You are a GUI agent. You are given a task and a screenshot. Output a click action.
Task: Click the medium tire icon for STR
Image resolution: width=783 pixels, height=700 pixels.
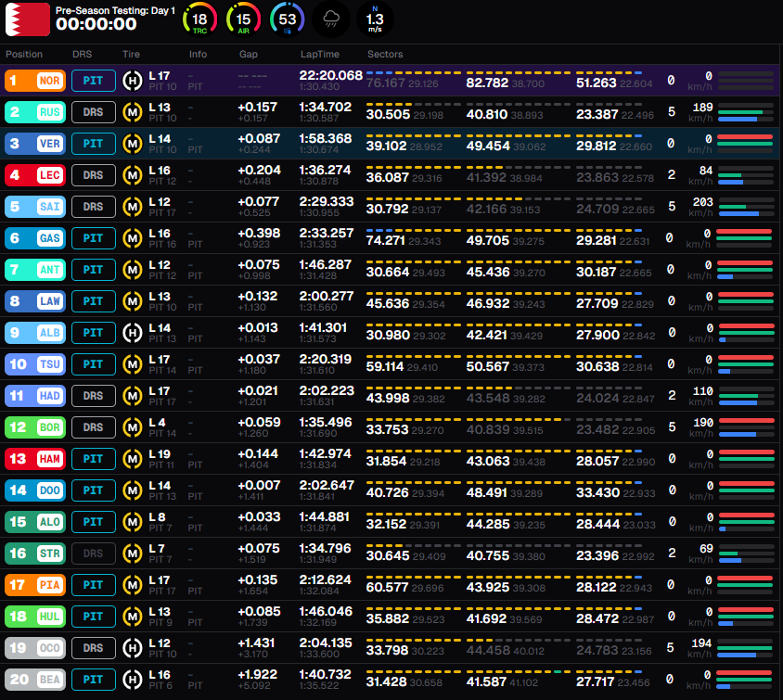pos(133,554)
